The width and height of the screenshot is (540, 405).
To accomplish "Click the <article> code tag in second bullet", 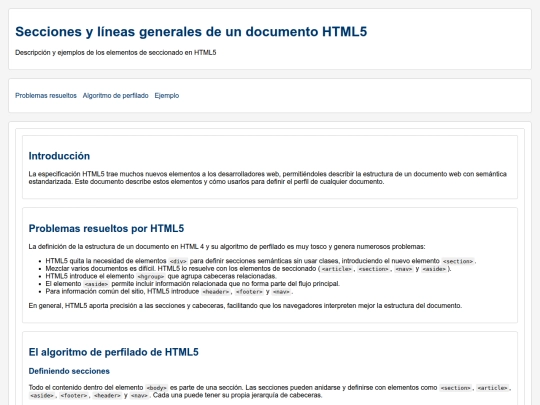I will (x=336, y=269).
